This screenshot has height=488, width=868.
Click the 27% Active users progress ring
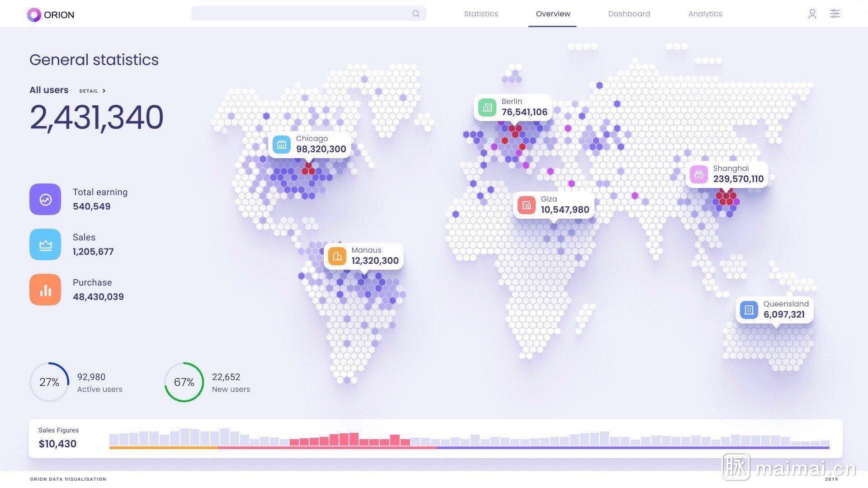pyautogui.click(x=49, y=382)
